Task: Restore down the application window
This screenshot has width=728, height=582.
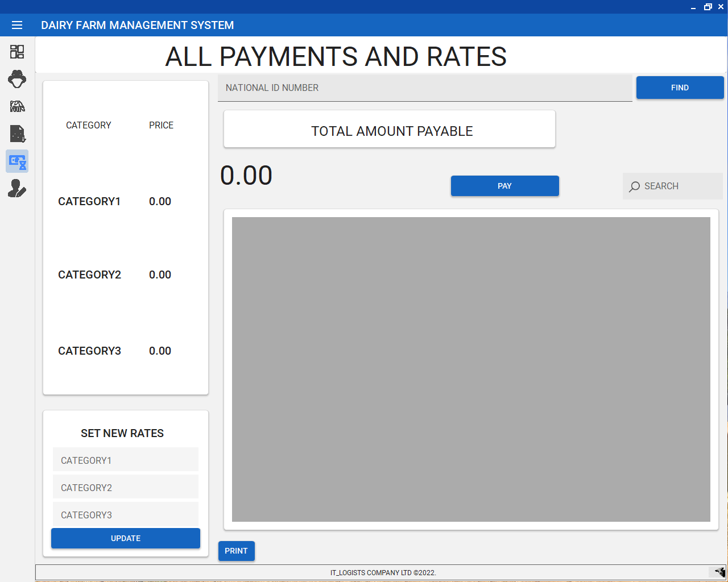Action: pyautogui.click(x=708, y=7)
